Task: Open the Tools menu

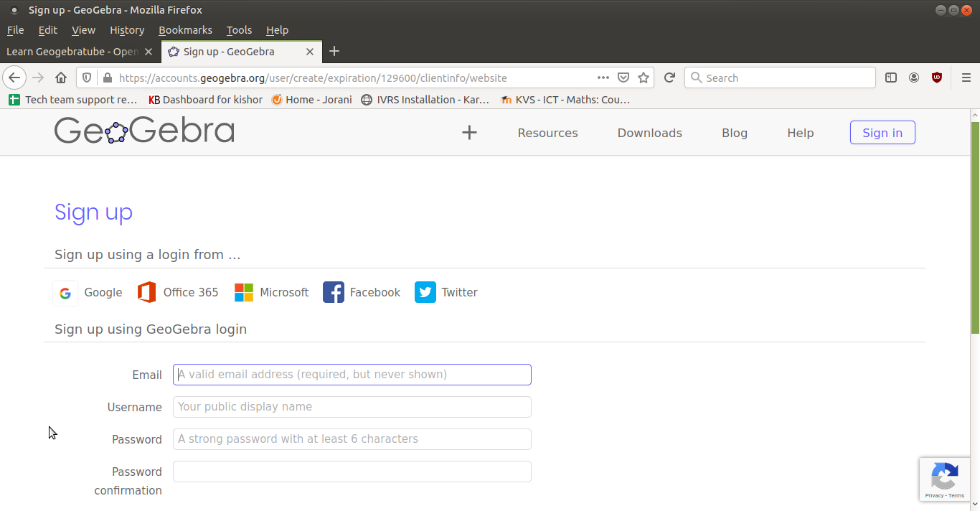Action: (239, 30)
